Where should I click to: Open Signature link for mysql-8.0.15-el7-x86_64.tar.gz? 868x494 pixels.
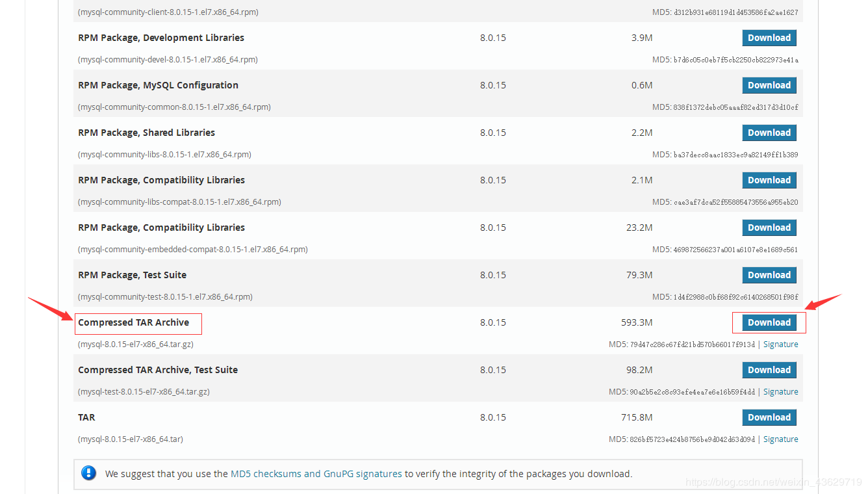tap(780, 344)
